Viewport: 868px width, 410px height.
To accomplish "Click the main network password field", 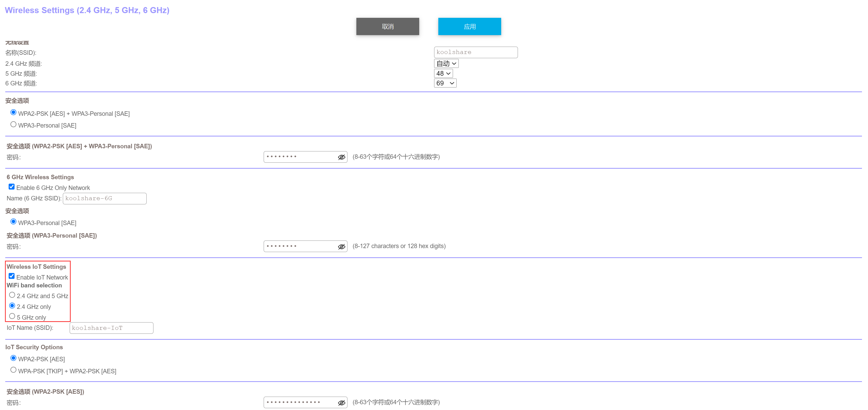I will click(300, 157).
